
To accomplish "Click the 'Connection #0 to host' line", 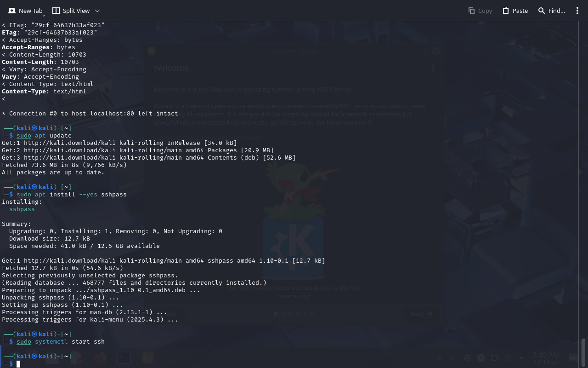I will point(90,114).
